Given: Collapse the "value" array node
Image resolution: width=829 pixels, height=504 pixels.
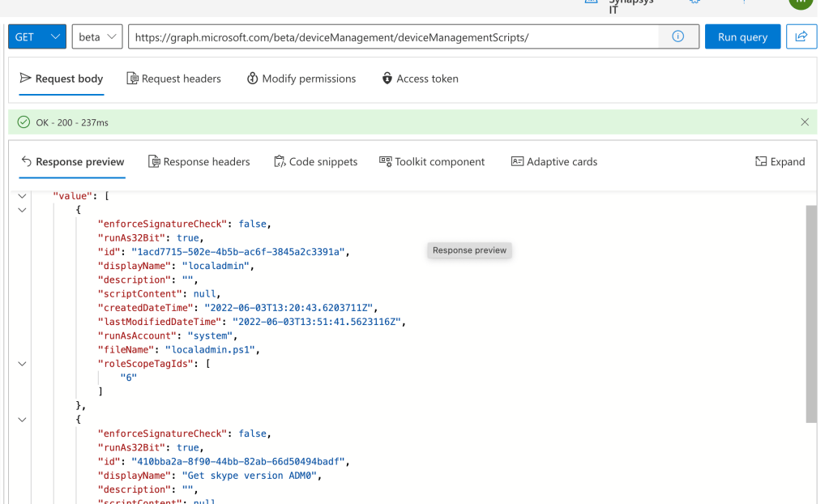Looking at the screenshot, I should coord(22,196).
